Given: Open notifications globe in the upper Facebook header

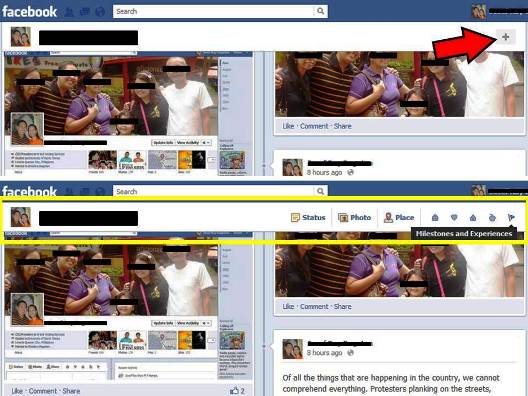Looking at the screenshot, I should click(x=100, y=12).
